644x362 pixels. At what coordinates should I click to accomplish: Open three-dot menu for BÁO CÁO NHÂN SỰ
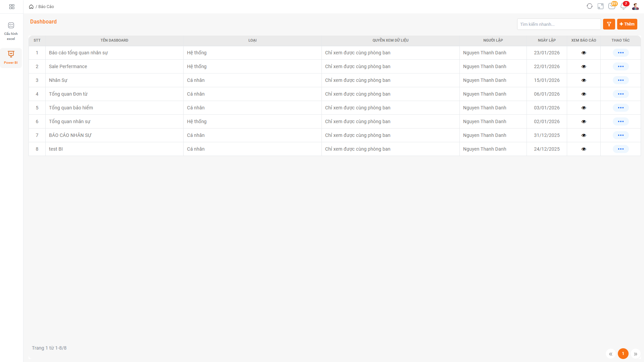pos(621,135)
